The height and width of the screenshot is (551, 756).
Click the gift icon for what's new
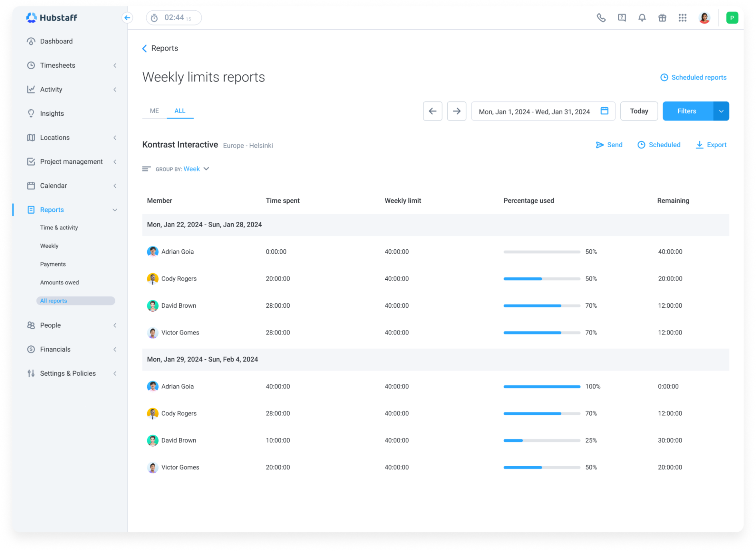click(662, 18)
